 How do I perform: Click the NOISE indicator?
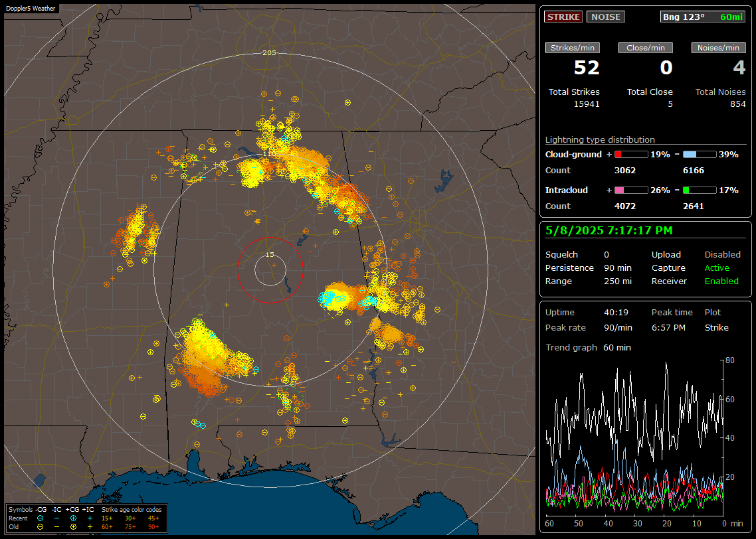(x=606, y=17)
